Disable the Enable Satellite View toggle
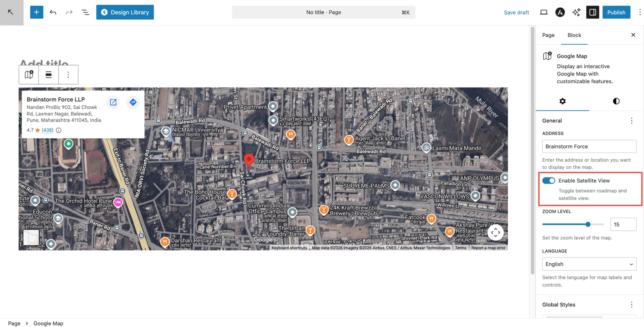This screenshot has height=327, width=644. 549,180
